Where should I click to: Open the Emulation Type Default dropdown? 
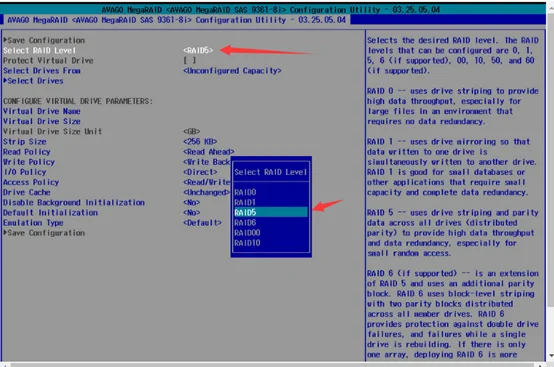click(x=202, y=223)
